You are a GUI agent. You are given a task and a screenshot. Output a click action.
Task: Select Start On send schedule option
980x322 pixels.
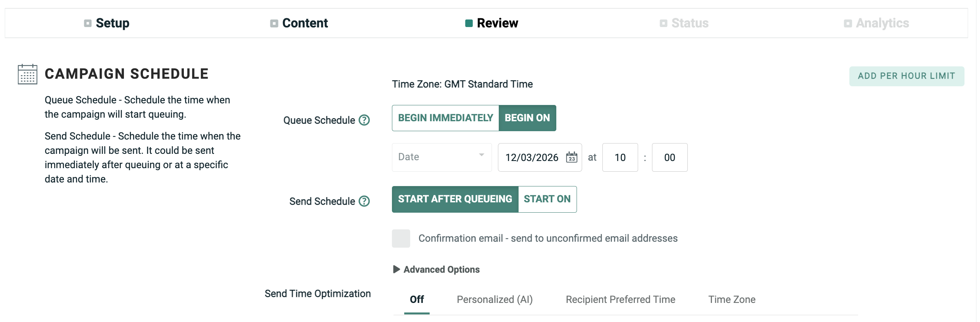click(547, 199)
